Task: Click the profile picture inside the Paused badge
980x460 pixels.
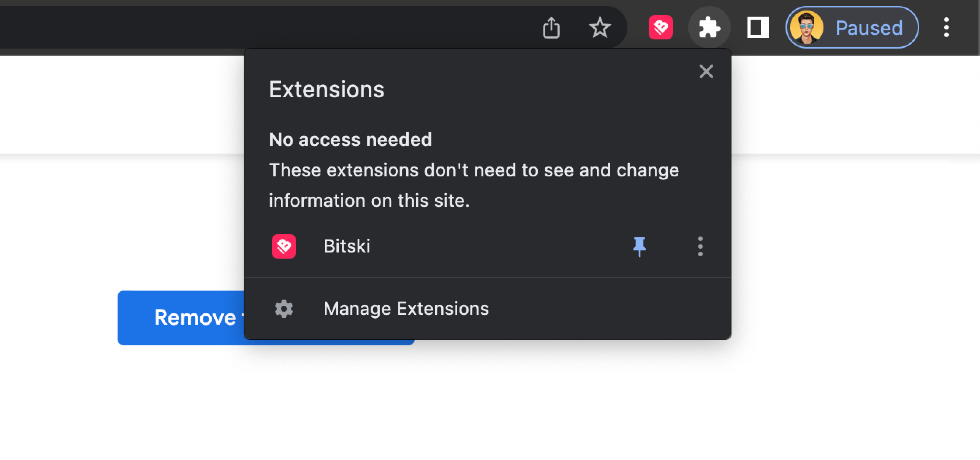Action: [806, 27]
